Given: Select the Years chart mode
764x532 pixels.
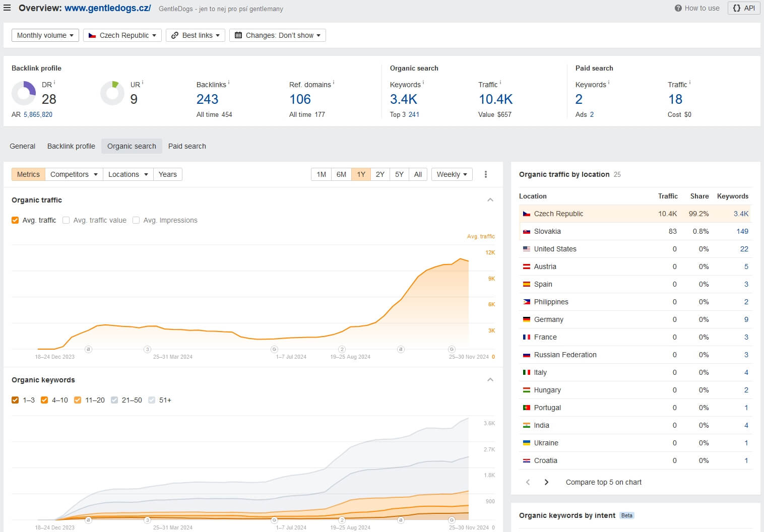Looking at the screenshot, I should pos(168,174).
